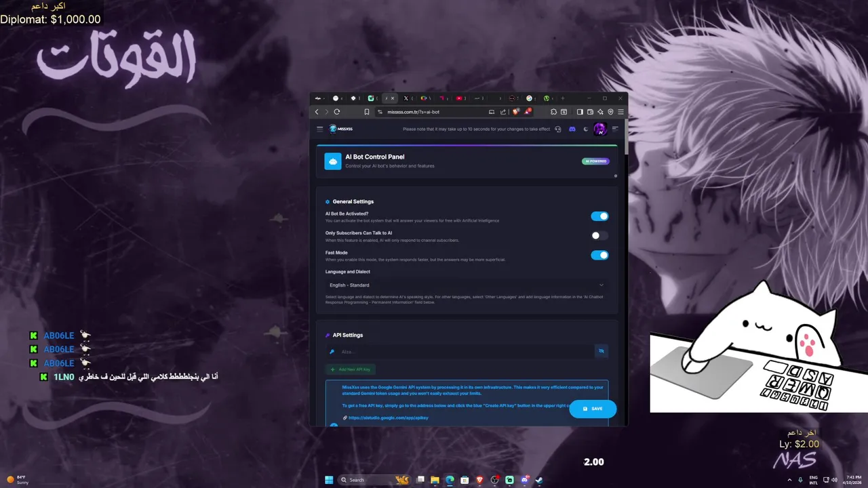
Task: Click the volume icon in system tray
Action: point(835,480)
